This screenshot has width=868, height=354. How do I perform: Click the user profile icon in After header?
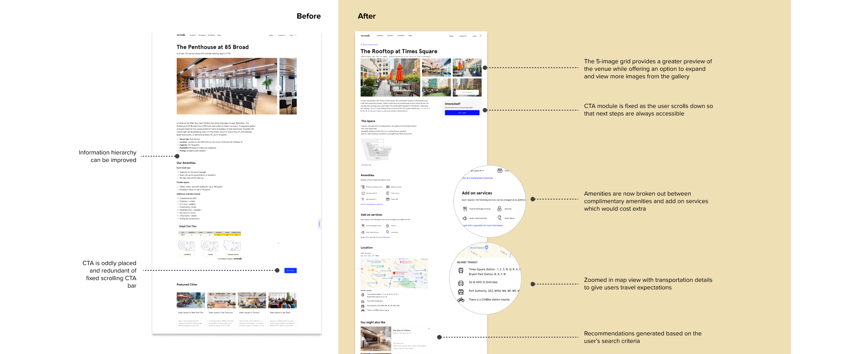pos(480,36)
